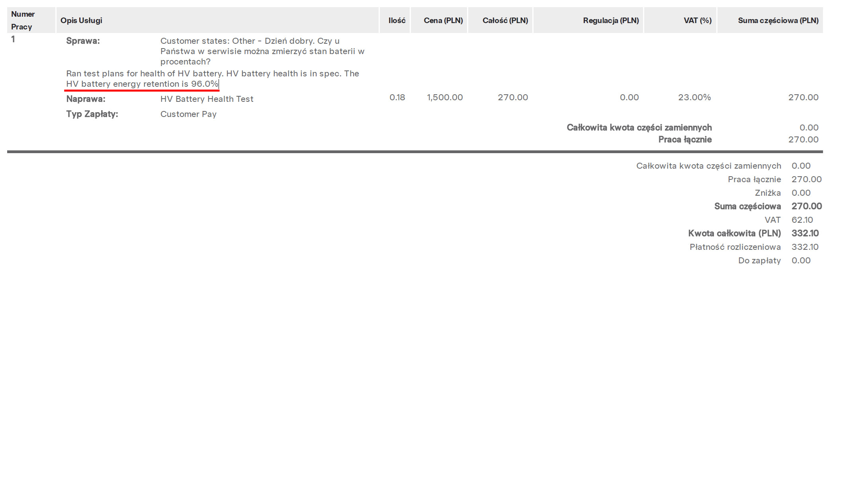Screen dimensions: 854x504
Task: Click Suma częściowa (PLN) column header
Action: [778, 20]
